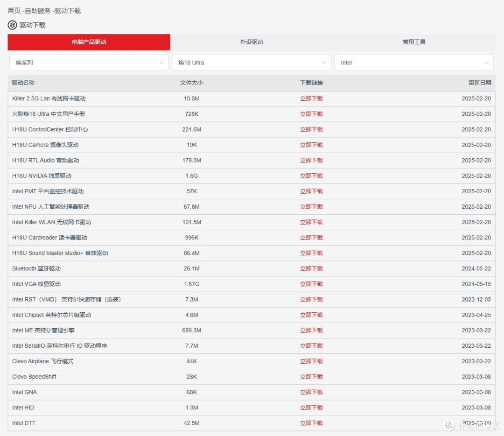Open 自助服务 in the breadcrumb
This screenshot has height=436, width=504.
click(38, 11)
